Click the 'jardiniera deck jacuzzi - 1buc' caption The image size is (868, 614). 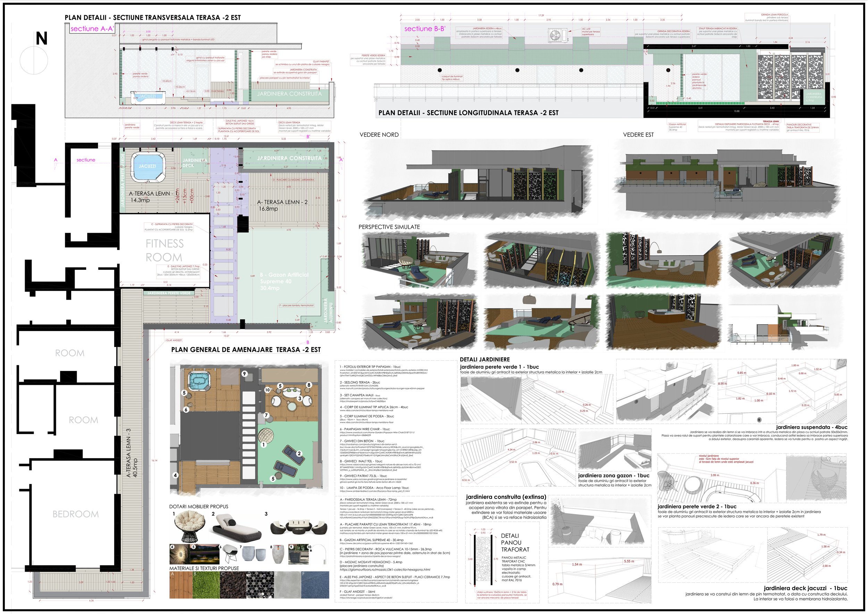805,588
